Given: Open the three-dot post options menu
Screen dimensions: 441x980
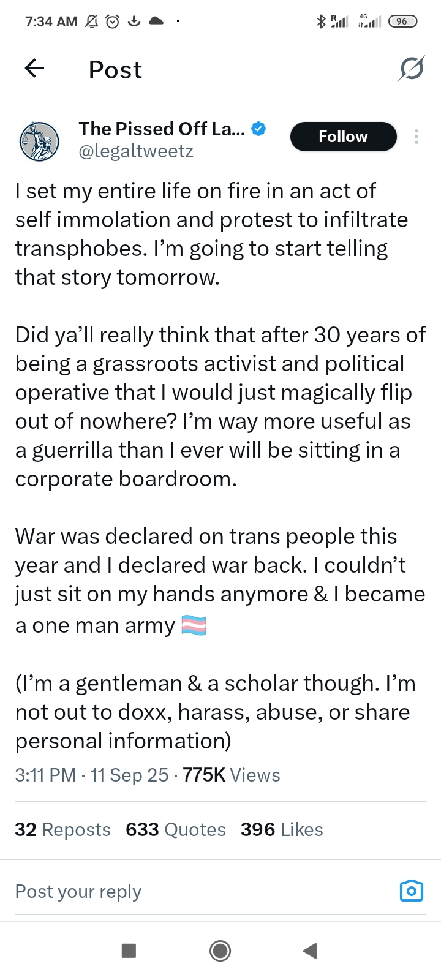Looking at the screenshot, I should 417,137.
